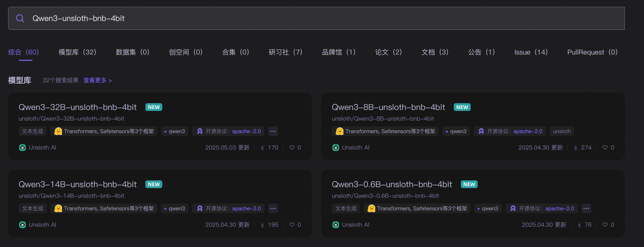Click path unsloth/Qwen3-14B-unsloth-bnb-4bit
The image size is (644, 247).
pos(71,195)
